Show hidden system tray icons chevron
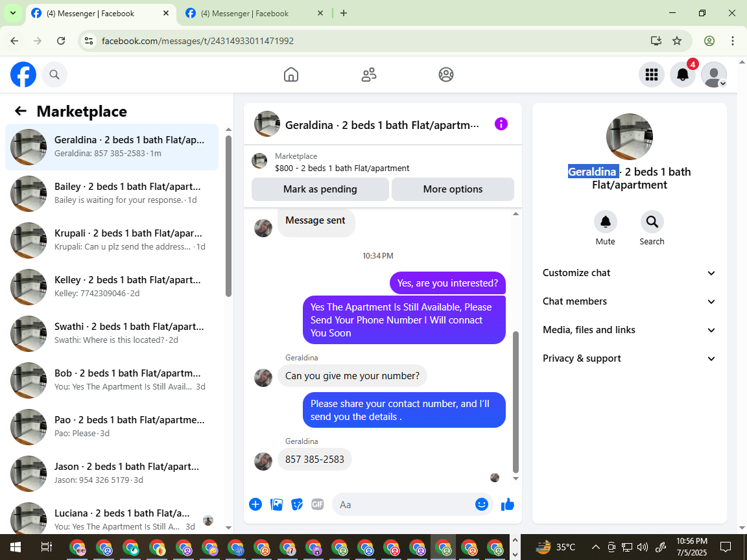747x560 pixels. (x=595, y=546)
